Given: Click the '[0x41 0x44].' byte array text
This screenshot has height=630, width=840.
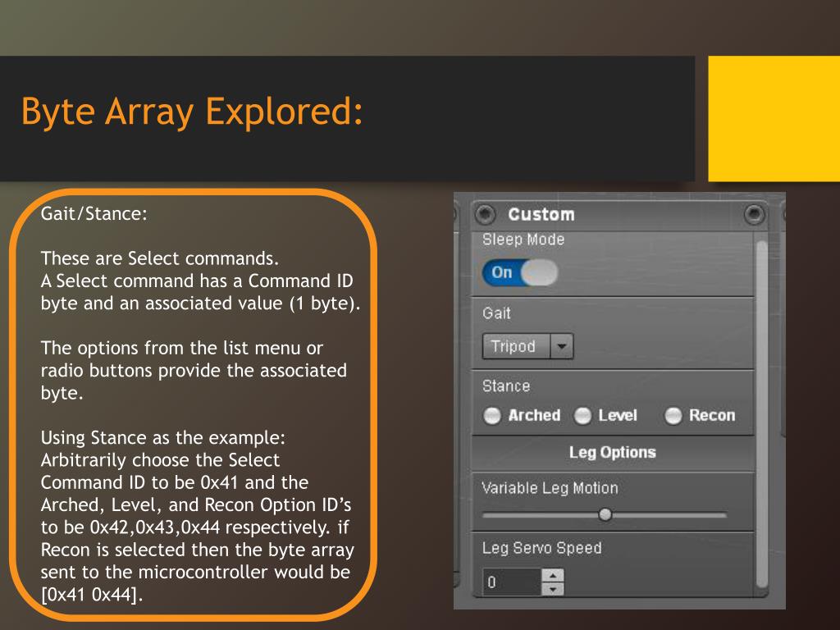Looking at the screenshot, I should click(x=92, y=594).
